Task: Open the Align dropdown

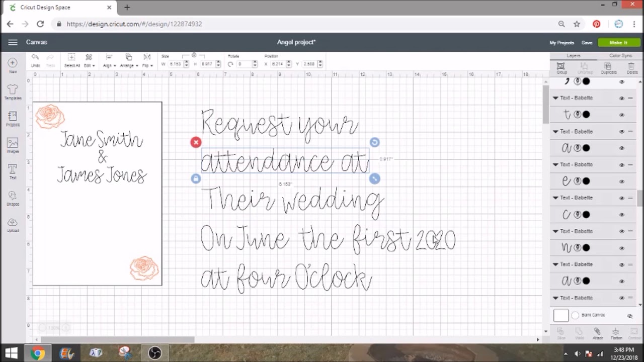Action: pyautogui.click(x=109, y=60)
